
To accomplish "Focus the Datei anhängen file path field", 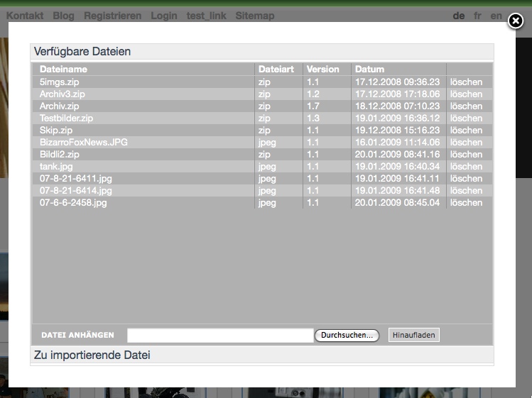I will point(219,335).
